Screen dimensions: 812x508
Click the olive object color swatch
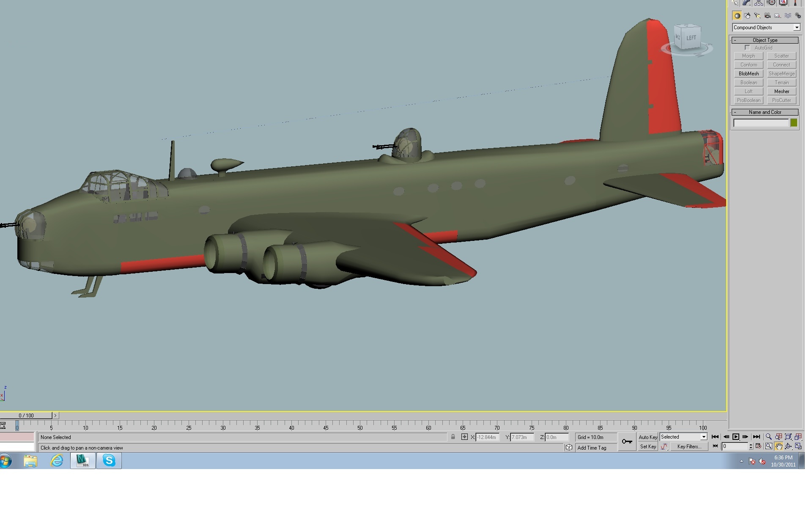[x=794, y=123]
